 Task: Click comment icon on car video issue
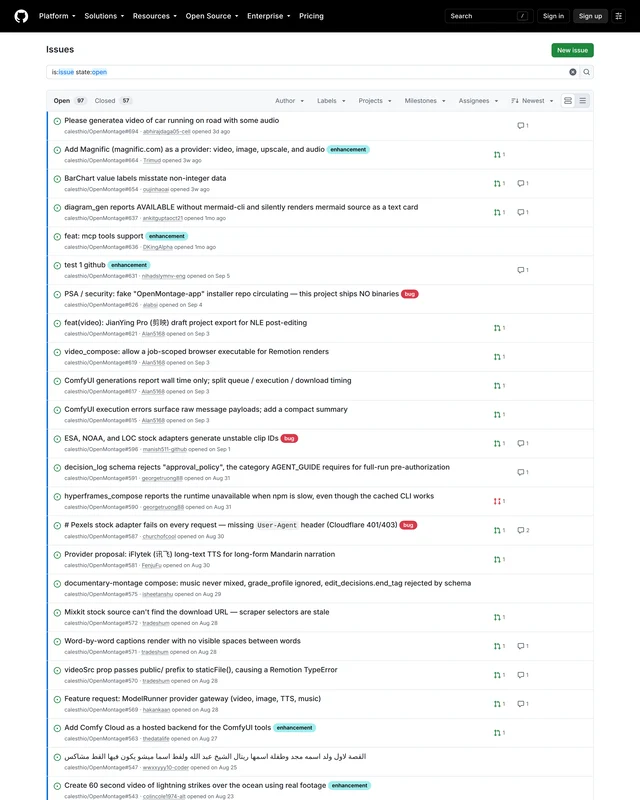coord(520,126)
